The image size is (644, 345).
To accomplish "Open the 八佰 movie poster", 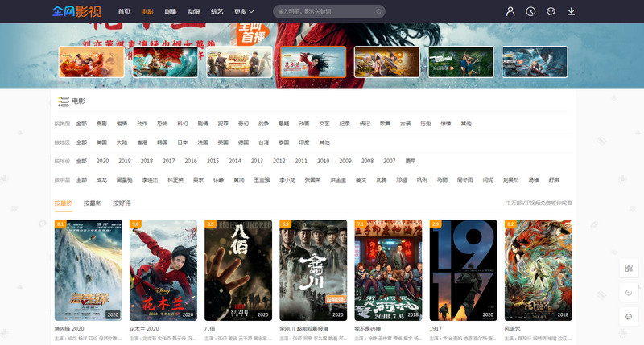I will 238,270.
